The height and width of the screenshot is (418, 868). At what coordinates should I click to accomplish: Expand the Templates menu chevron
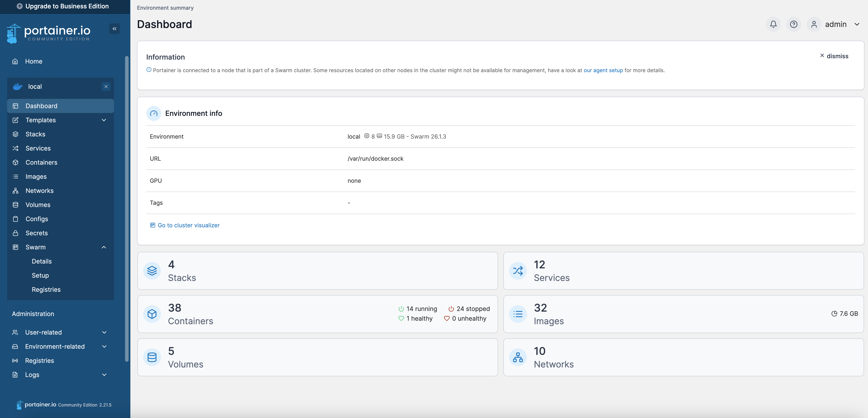(x=104, y=120)
